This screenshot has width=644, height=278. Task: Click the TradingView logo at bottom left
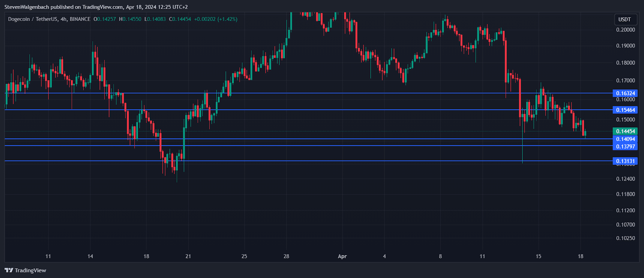click(x=25, y=270)
